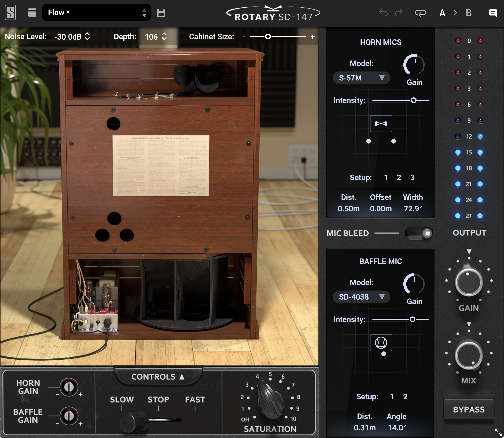Select Horn Mics Setup 1
The height and width of the screenshot is (438, 504).
[386, 177]
